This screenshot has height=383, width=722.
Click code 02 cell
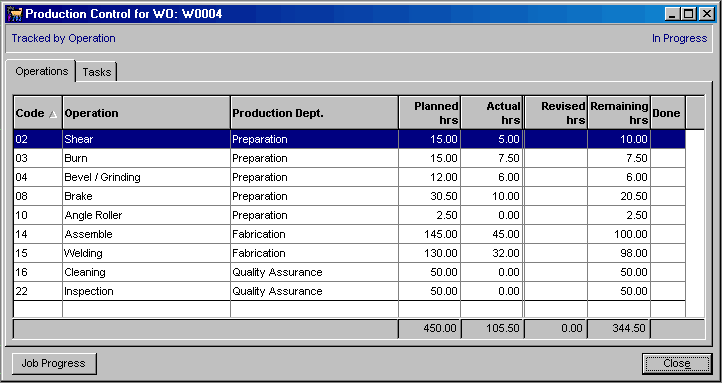pos(38,139)
